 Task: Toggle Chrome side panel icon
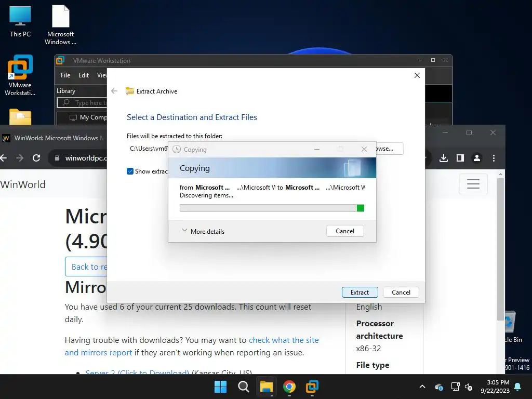(460, 158)
